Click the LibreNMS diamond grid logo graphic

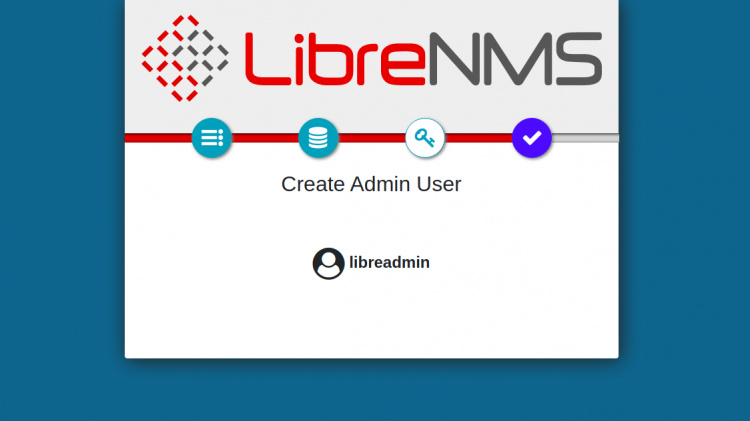[x=185, y=58]
